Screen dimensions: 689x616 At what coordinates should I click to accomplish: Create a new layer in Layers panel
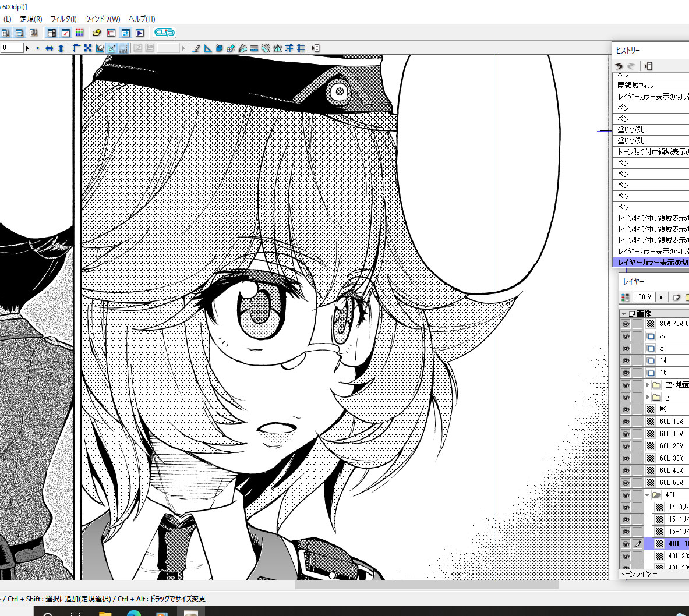[676, 298]
